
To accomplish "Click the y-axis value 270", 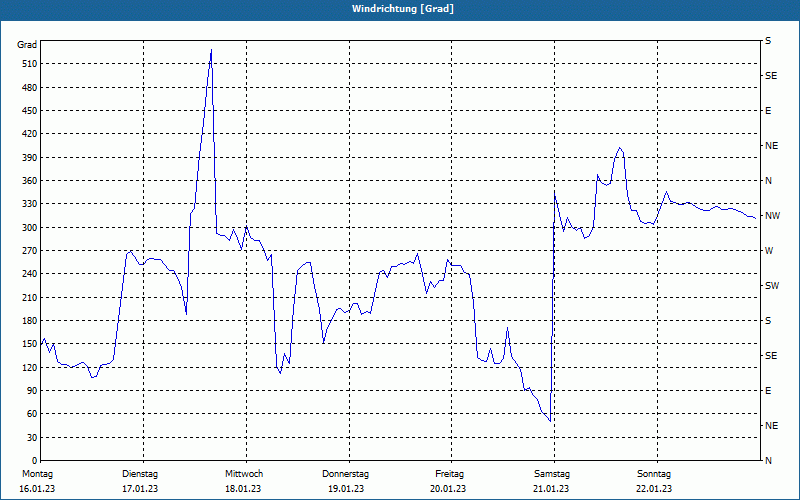I will (x=30, y=251).
